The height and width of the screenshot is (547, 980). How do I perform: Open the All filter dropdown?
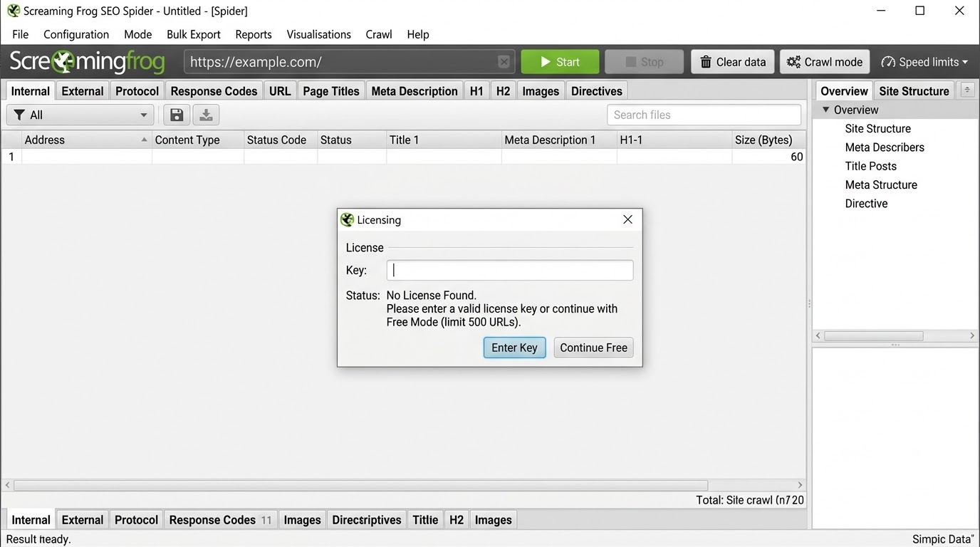click(80, 115)
